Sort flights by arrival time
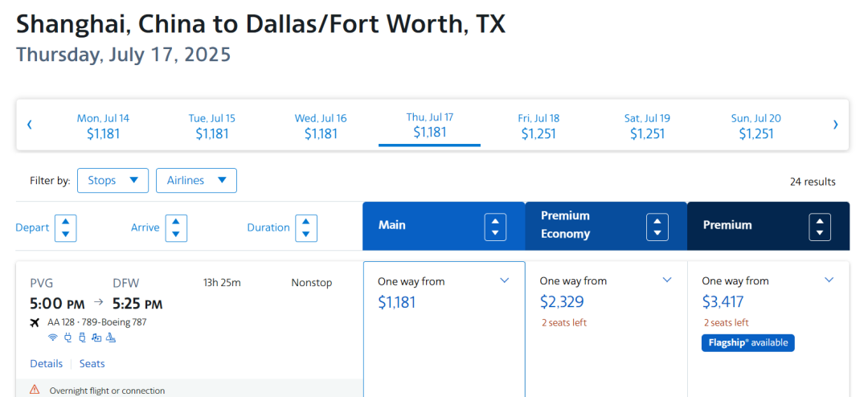 click(x=176, y=227)
